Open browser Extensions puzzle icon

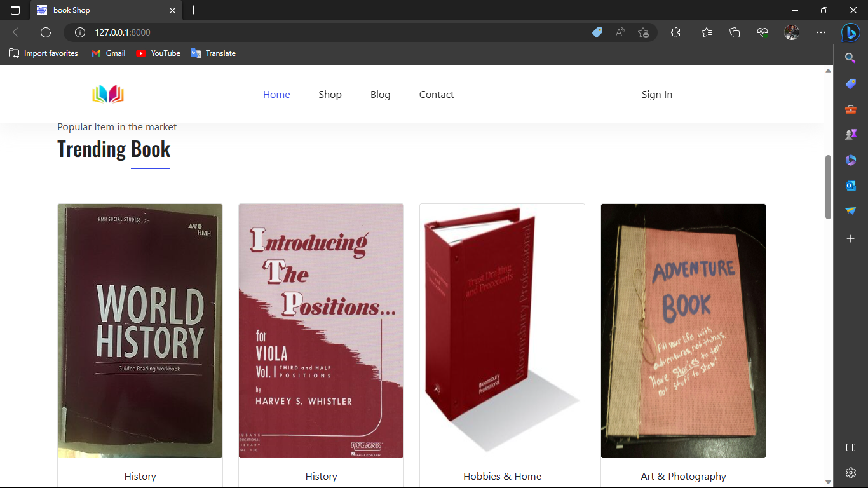[675, 32]
